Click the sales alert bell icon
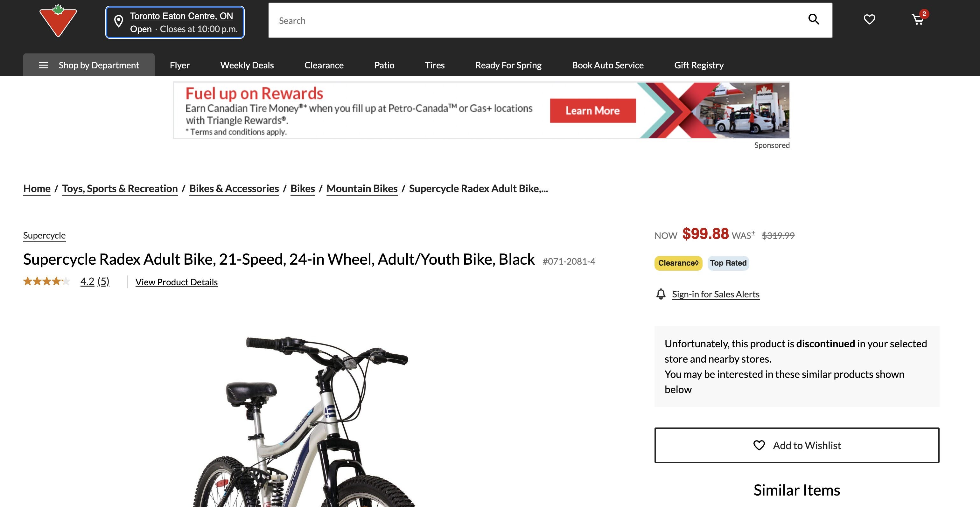 [661, 294]
